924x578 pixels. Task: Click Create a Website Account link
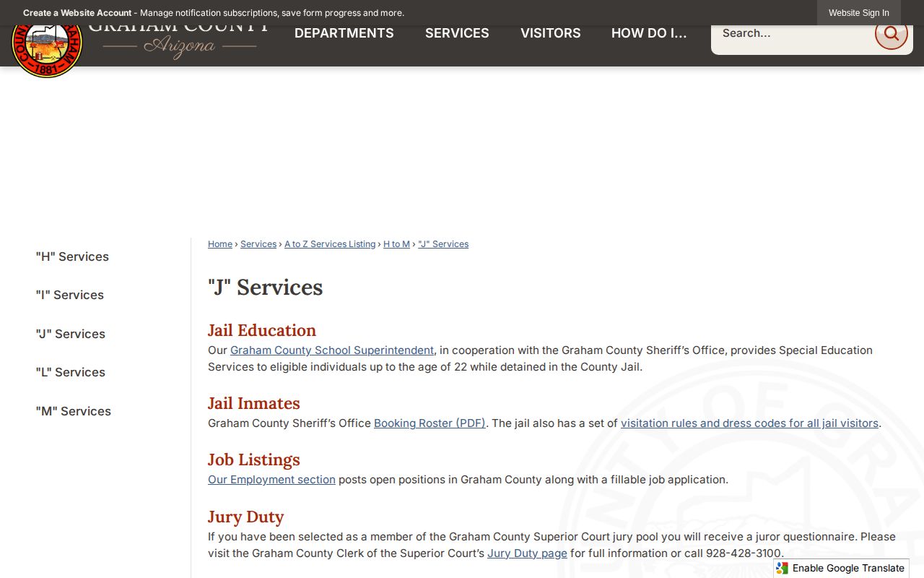pos(77,13)
